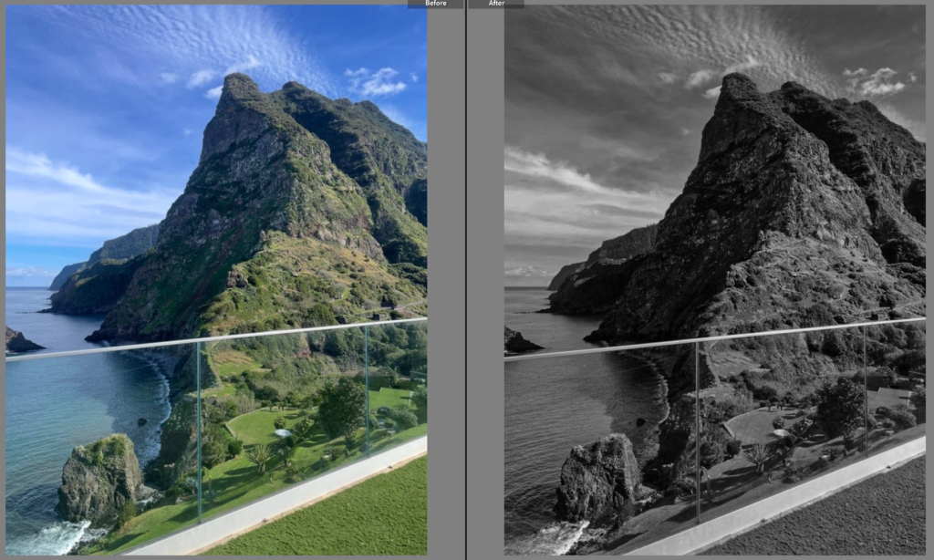Screen dimensions: 934x560
Task: Click the After label tab
Action: click(x=496, y=4)
